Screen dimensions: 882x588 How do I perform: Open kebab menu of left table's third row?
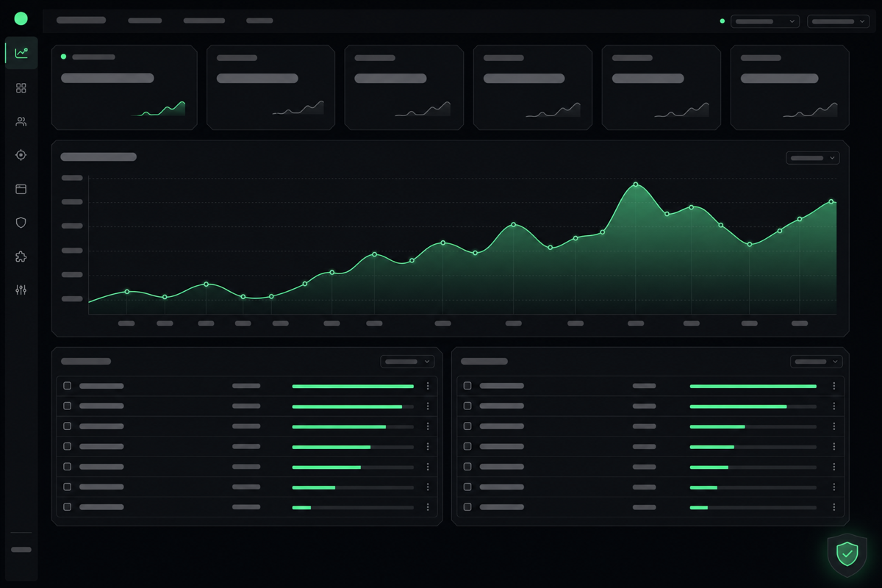[x=428, y=426]
